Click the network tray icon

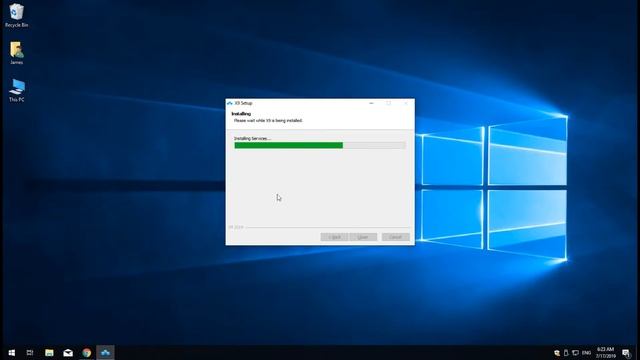click(x=576, y=353)
